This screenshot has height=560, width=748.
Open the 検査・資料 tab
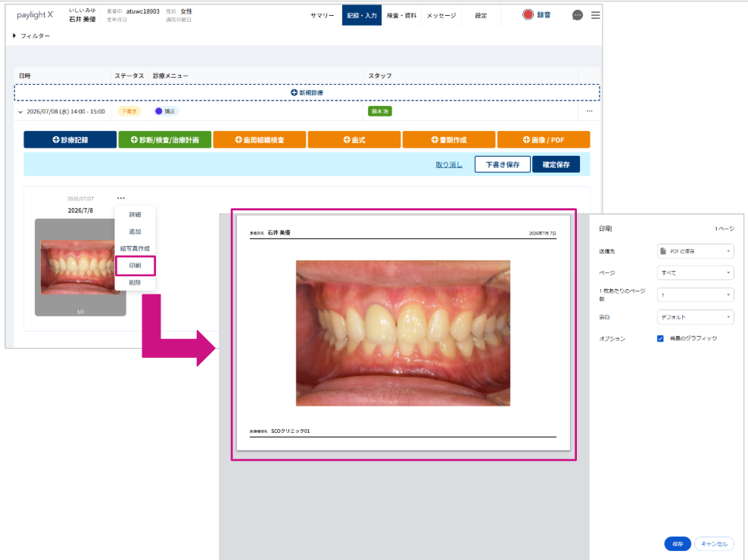[402, 15]
